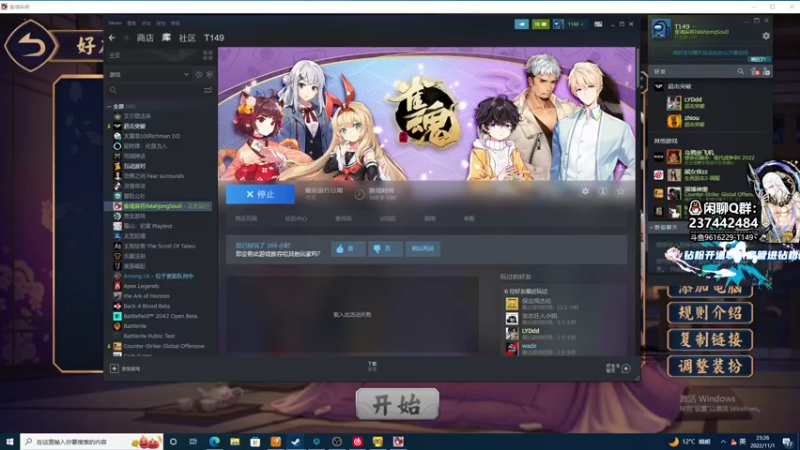The height and width of the screenshot is (450, 800).
Task: Click the plus icon for add game
Action: (114, 368)
